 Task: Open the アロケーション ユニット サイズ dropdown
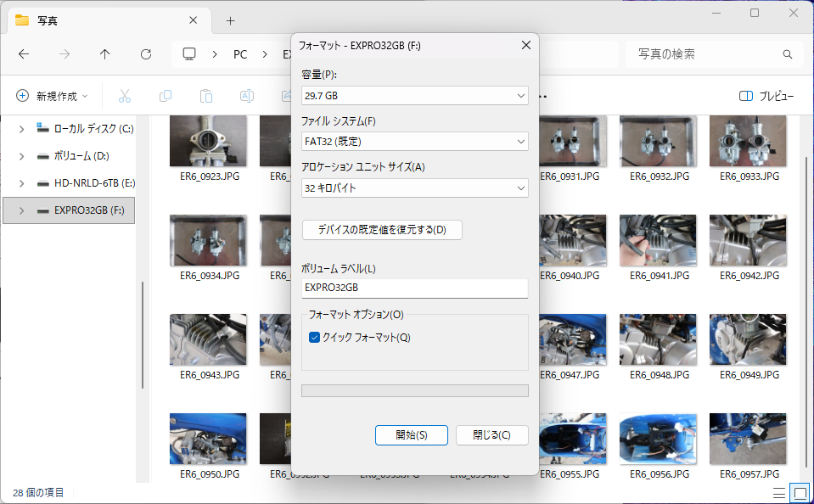pyautogui.click(x=414, y=188)
